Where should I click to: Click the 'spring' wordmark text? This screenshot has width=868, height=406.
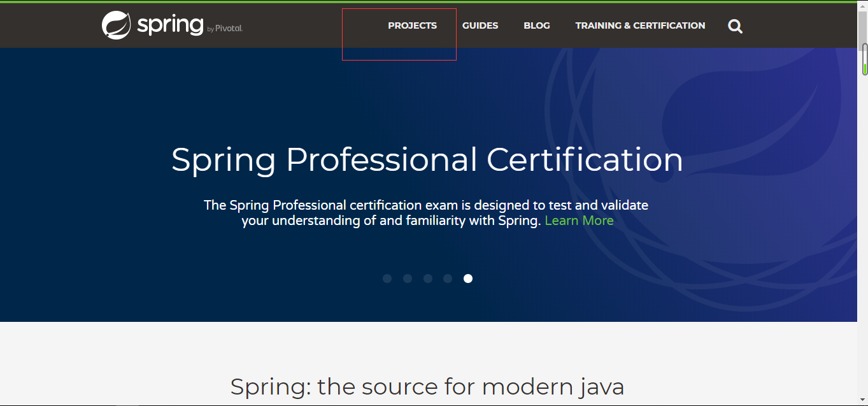click(170, 25)
